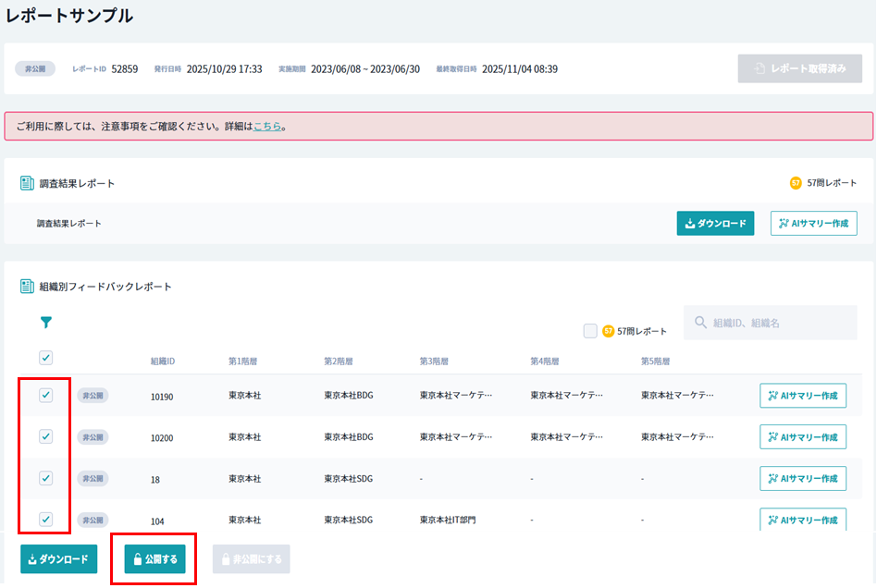Image resolution: width=877 pixels, height=588 pixels.
Task: Open the こちら notice link
Action: (x=267, y=127)
